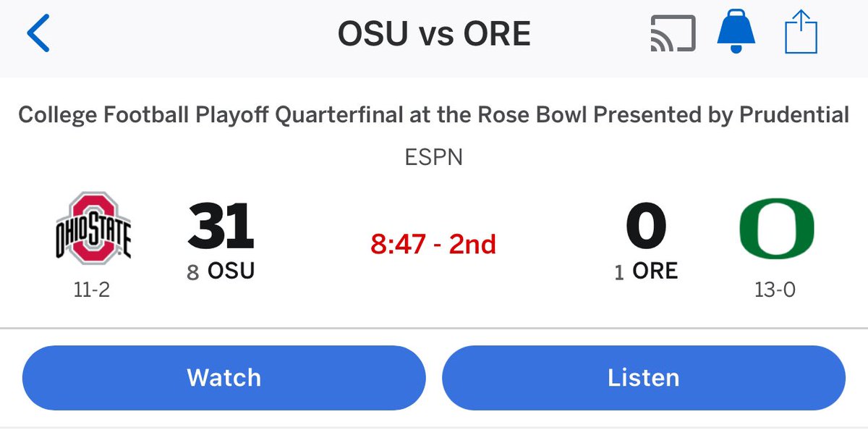Toggle the blue alert bell
Viewport: 868px width, 430px height.
(736, 34)
